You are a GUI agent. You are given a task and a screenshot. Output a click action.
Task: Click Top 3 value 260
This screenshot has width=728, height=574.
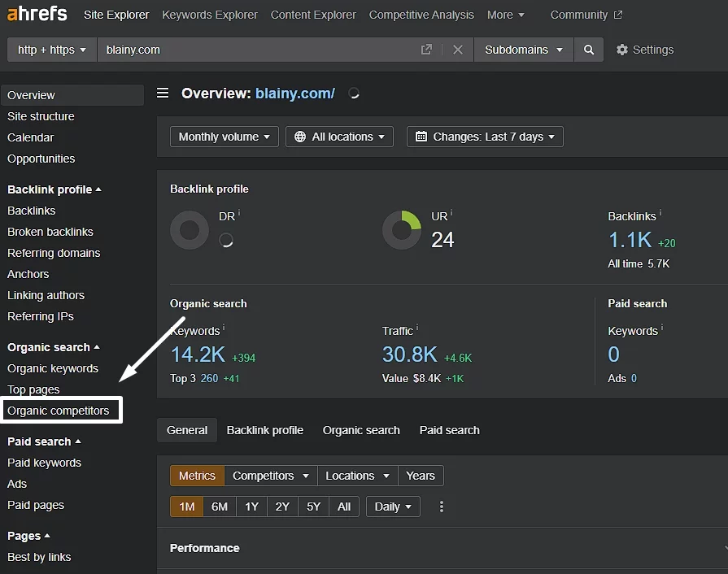tap(209, 378)
